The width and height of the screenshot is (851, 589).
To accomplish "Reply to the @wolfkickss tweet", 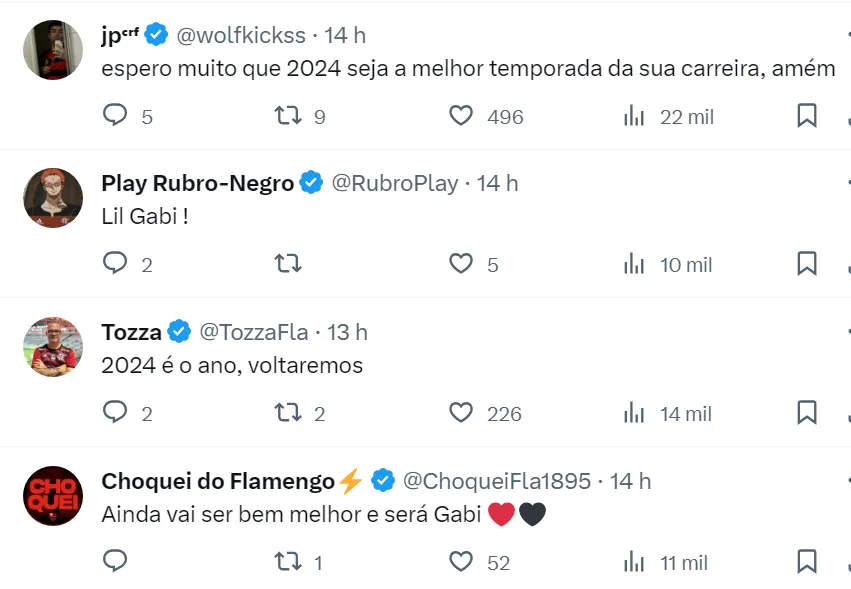I will coord(116,116).
